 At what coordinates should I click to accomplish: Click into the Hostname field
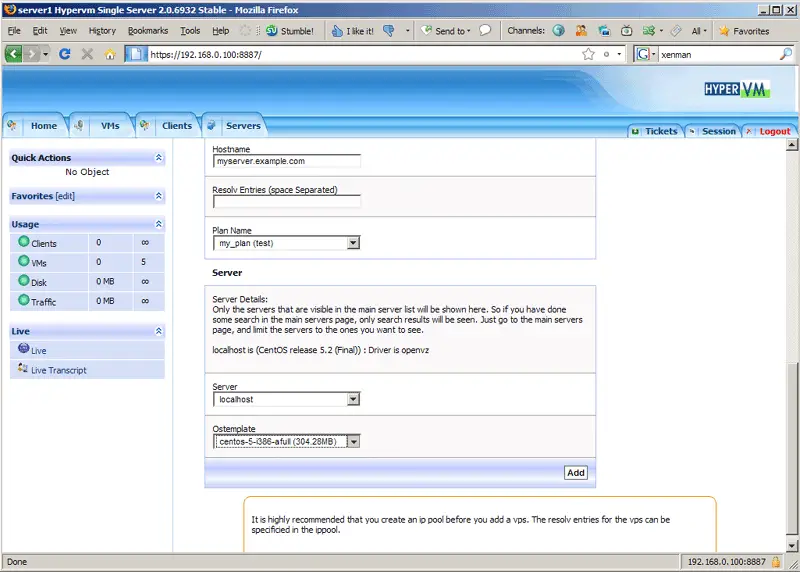pyautogui.click(x=286, y=161)
